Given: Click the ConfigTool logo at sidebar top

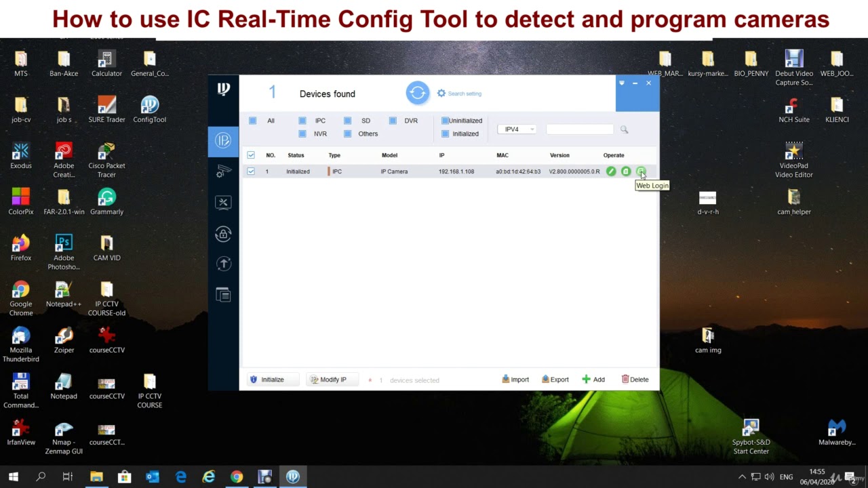Looking at the screenshot, I should (x=223, y=89).
